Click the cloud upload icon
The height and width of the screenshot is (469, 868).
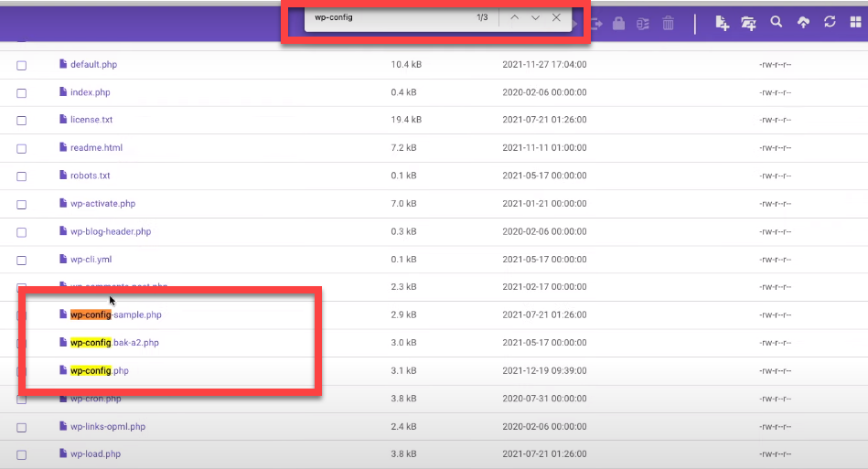click(803, 23)
